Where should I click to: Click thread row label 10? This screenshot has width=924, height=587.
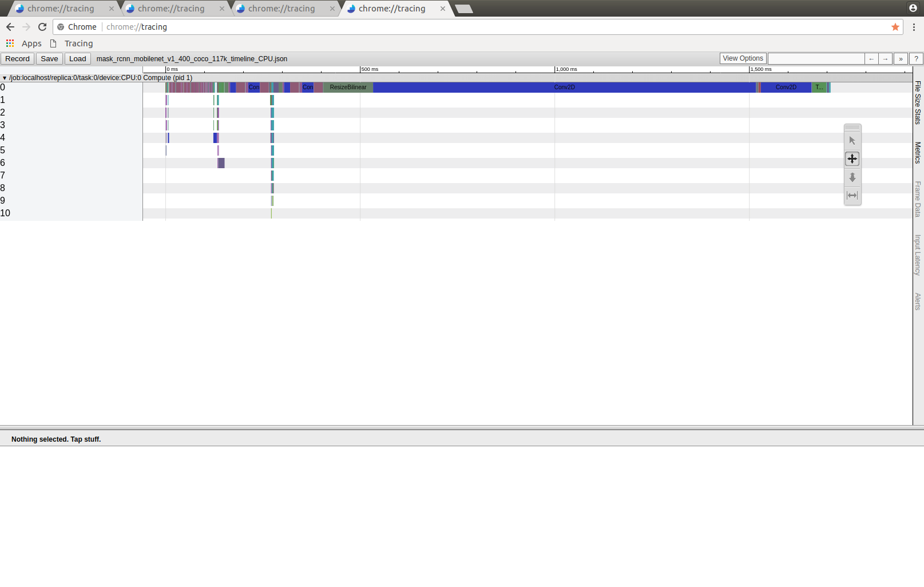tap(5, 213)
